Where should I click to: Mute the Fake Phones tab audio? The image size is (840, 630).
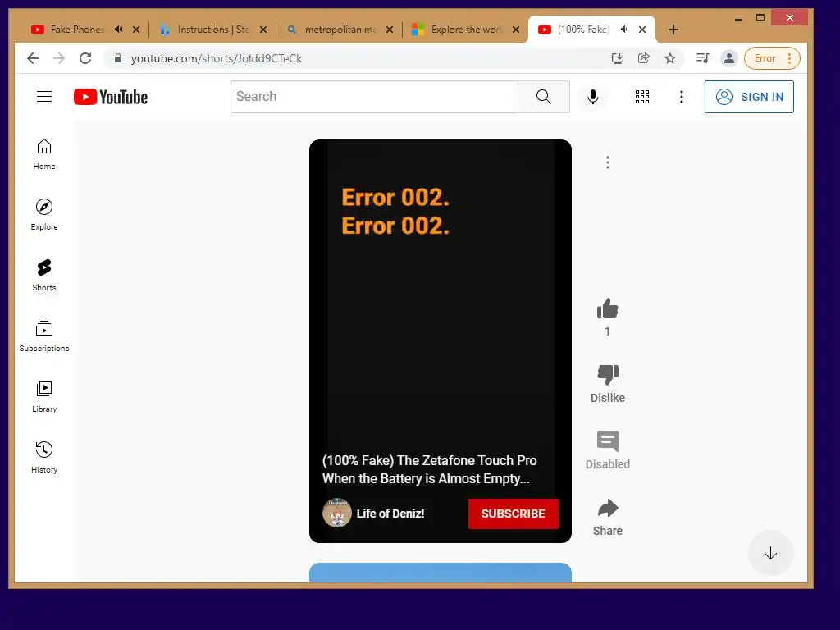(x=118, y=30)
